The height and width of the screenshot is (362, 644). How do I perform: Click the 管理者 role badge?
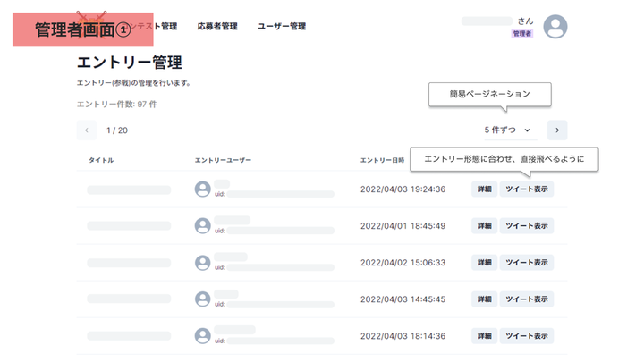[522, 34]
